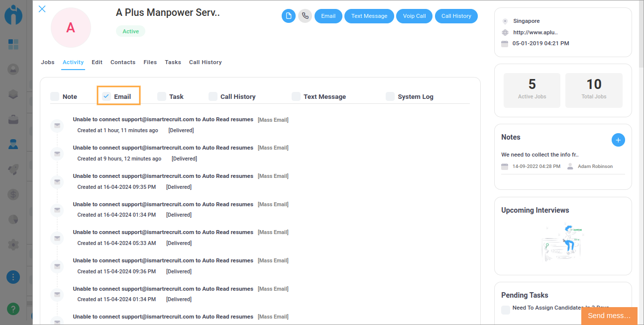Screen dimensions: 644x325
Task: Switch to the Jobs tab
Action: coord(48,62)
